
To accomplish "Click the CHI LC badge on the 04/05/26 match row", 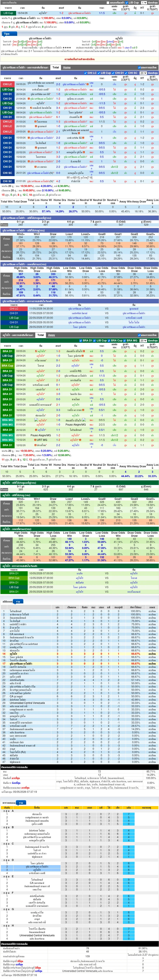I will click(8, 85).
